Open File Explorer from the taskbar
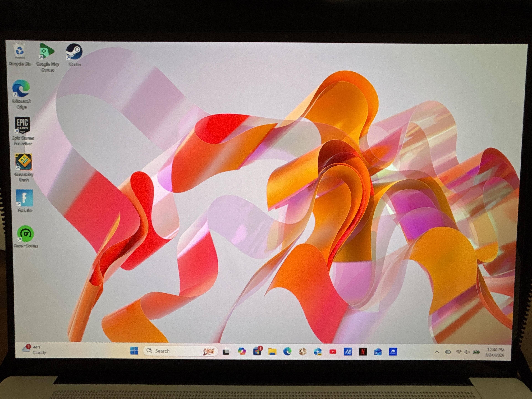Screen dimensions: 532x399 [272, 352]
